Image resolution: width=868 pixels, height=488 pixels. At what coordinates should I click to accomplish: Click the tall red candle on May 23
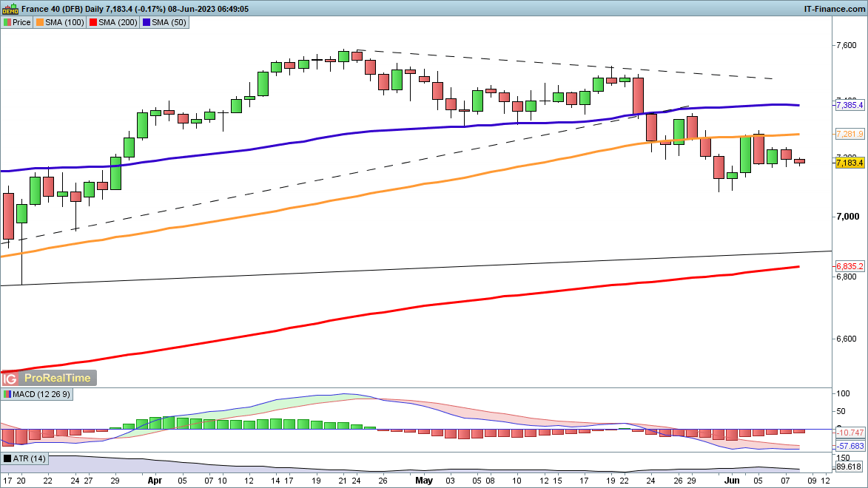[639, 96]
